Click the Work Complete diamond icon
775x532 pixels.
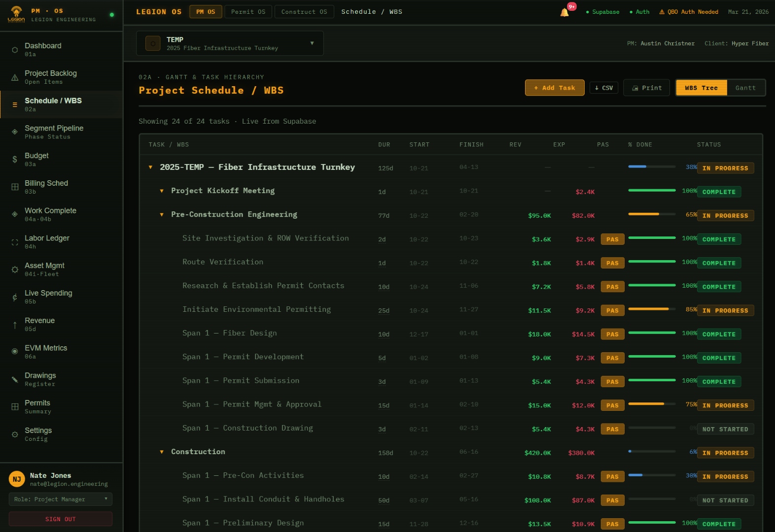click(15, 214)
